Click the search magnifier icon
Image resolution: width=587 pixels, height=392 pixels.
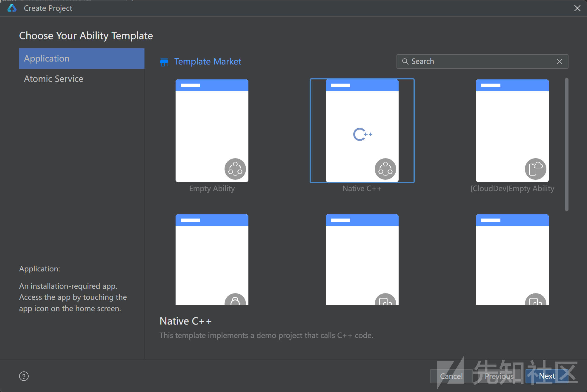coord(405,62)
